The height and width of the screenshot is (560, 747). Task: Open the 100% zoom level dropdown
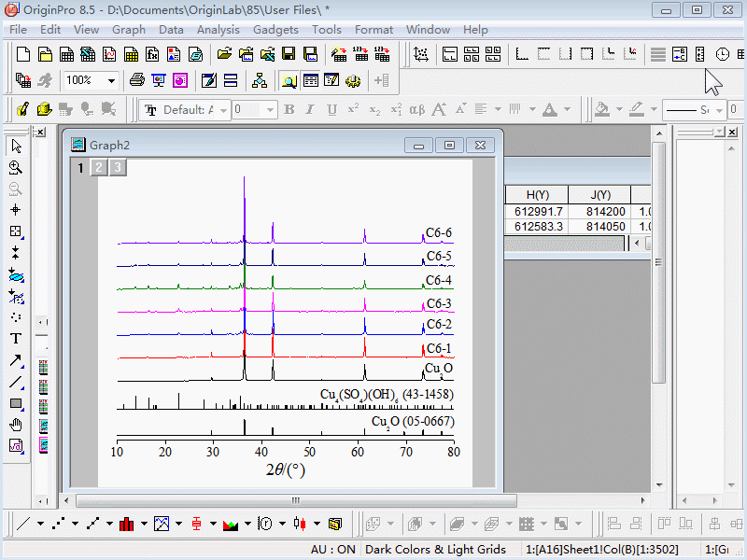[x=111, y=81]
